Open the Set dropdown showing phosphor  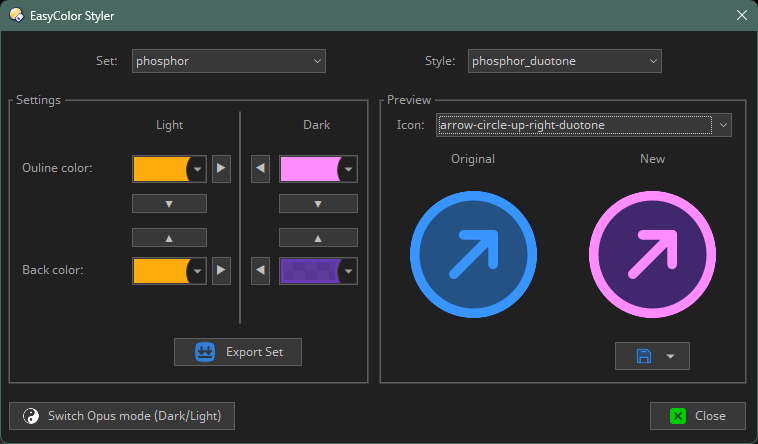[x=229, y=61]
